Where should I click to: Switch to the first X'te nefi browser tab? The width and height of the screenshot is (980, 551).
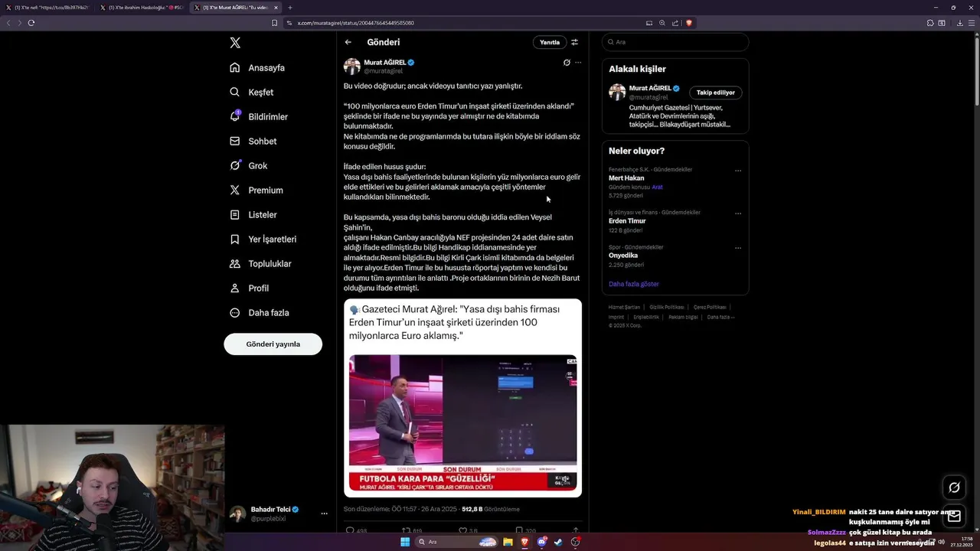point(47,8)
